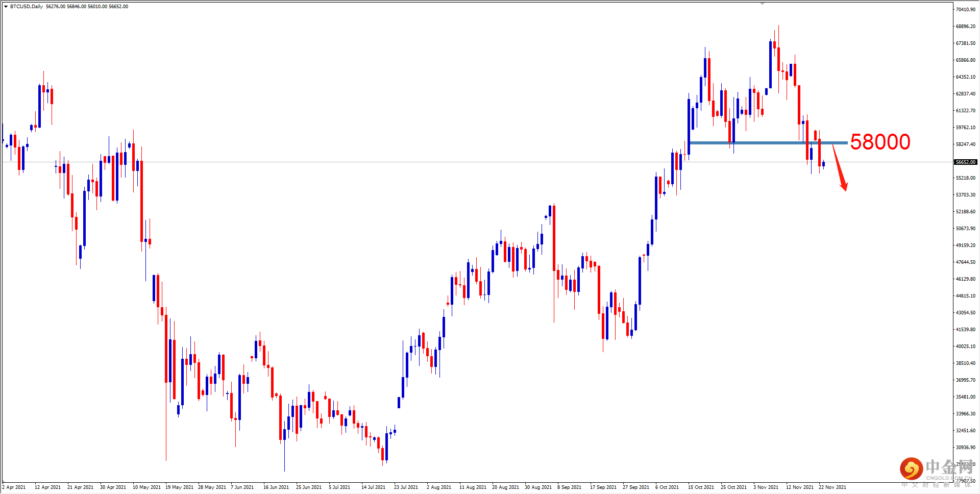980x494 pixels.
Task: Click date axis label 15 Oct 2021
Action: point(701,487)
